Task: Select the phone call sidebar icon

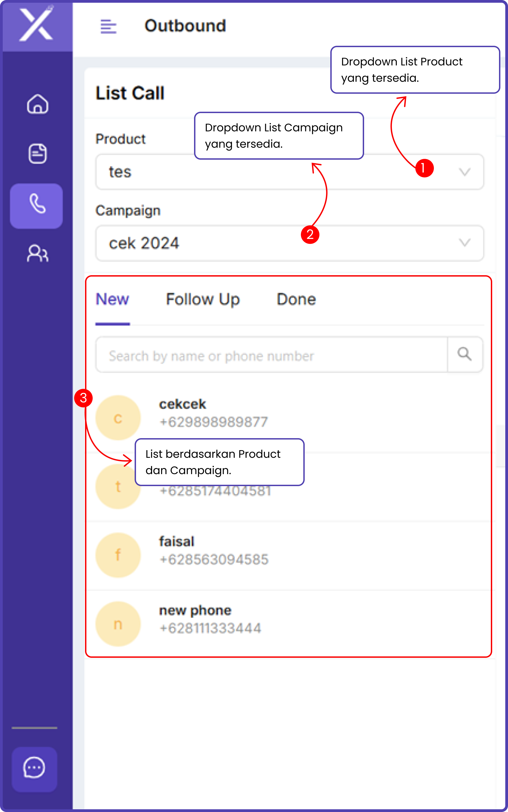Action: 37,206
